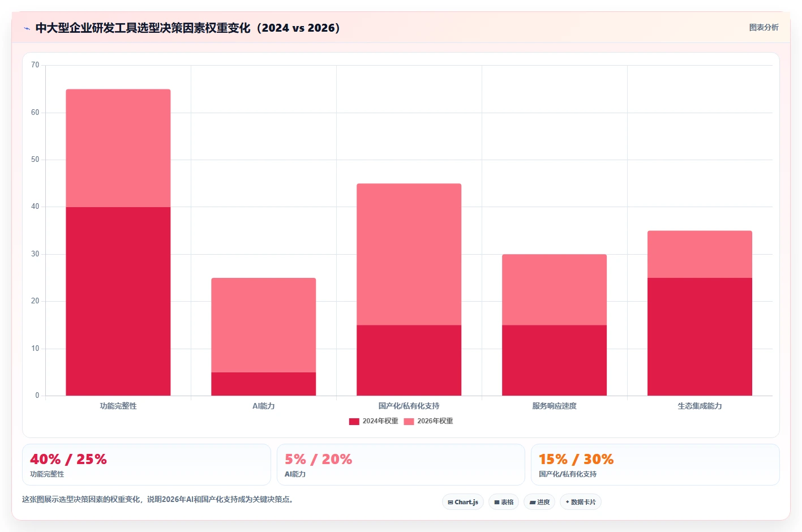Viewport: 802px width, 532px height.
Task: Click the 2024 dark bar for 生态集成能力
Action: 700,337
